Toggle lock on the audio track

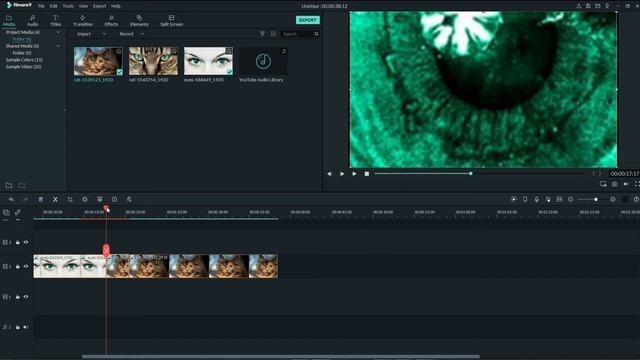click(x=18, y=327)
